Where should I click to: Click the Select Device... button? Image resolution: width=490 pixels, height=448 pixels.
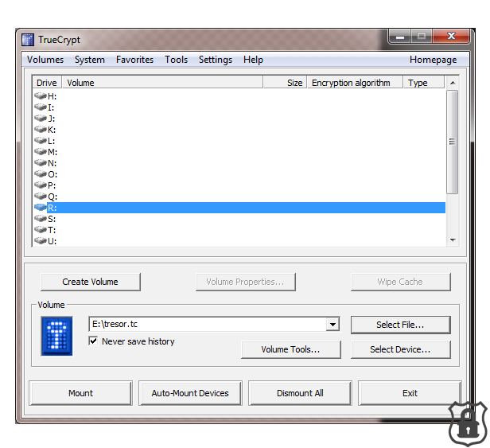400,349
